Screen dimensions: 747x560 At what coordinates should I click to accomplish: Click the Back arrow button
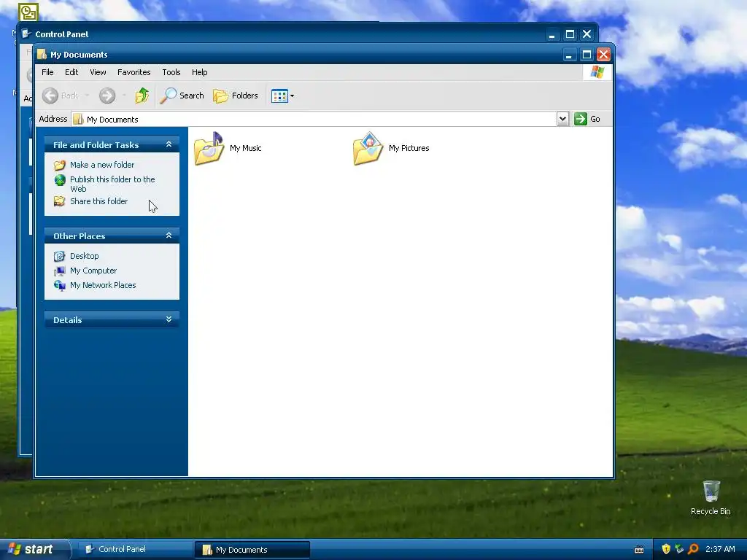[50, 96]
